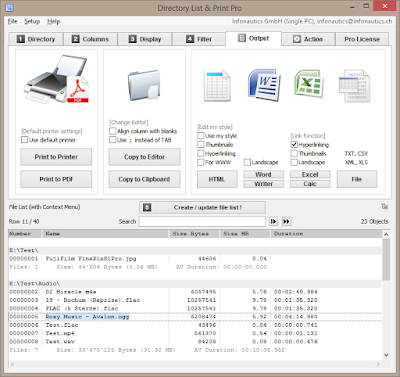The width and height of the screenshot is (400, 377).
Task: Click the HTML table sheet icon
Action: click(217, 85)
